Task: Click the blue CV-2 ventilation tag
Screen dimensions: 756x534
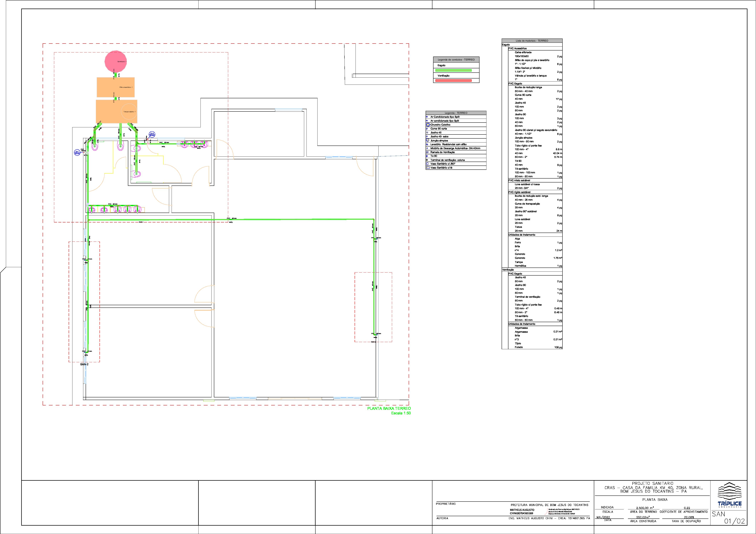Action: (x=152, y=134)
